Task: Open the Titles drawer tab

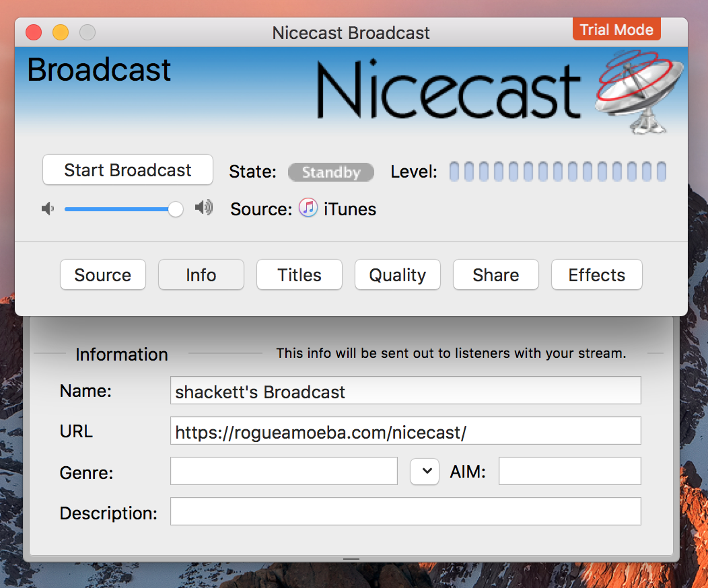Action: click(299, 274)
